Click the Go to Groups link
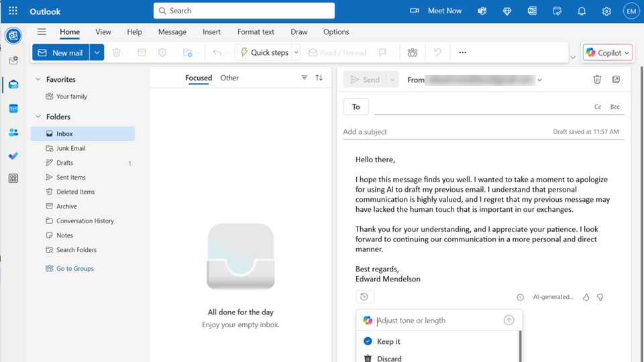 pos(75,268)
